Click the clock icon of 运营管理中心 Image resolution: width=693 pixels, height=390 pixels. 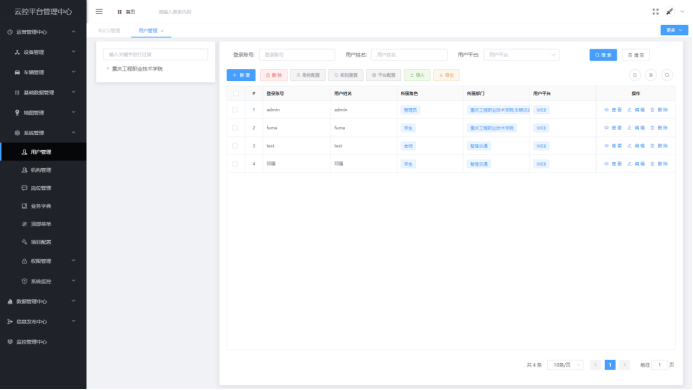(x=10, y=32)
